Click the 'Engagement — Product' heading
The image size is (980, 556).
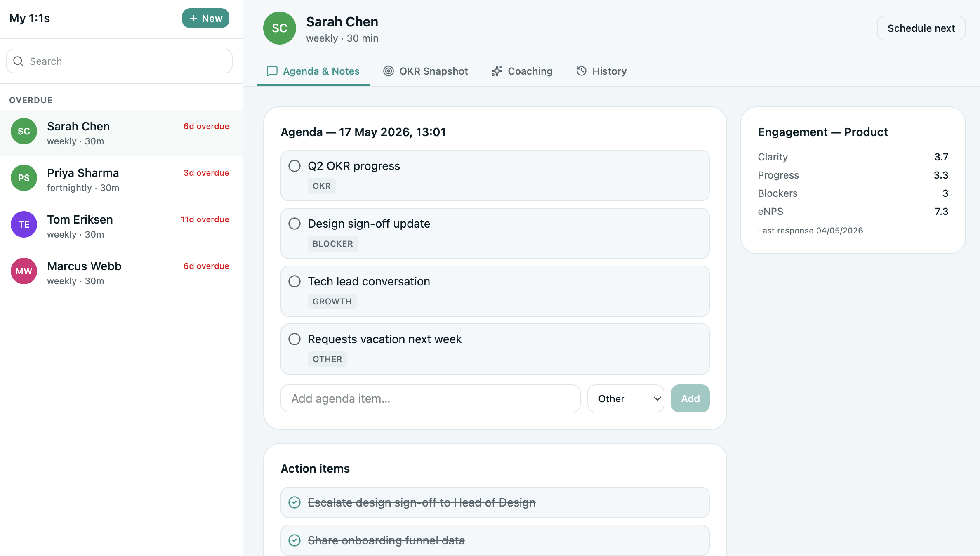tap(822, 132)
